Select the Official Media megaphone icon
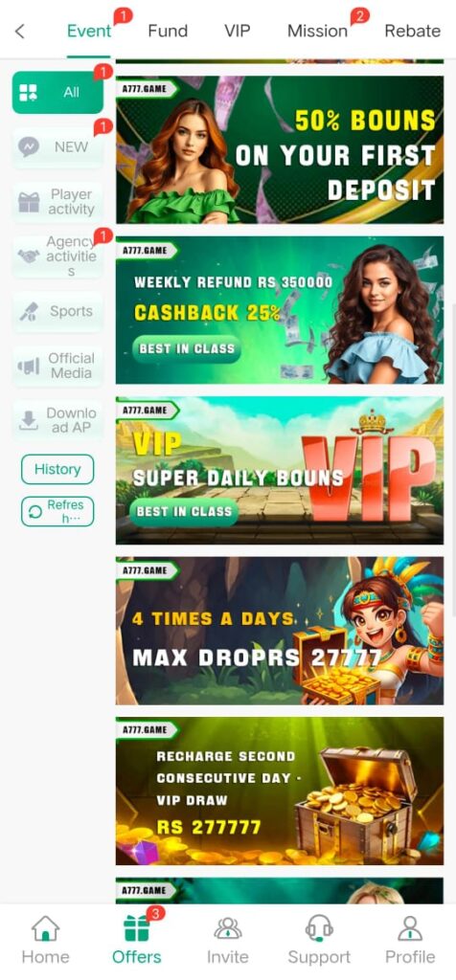 [x=28, y=366]
